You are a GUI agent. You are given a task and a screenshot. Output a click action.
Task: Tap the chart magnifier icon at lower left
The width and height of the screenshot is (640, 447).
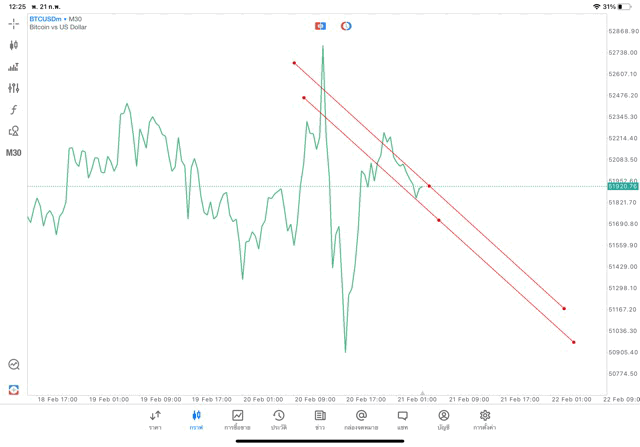14,365
